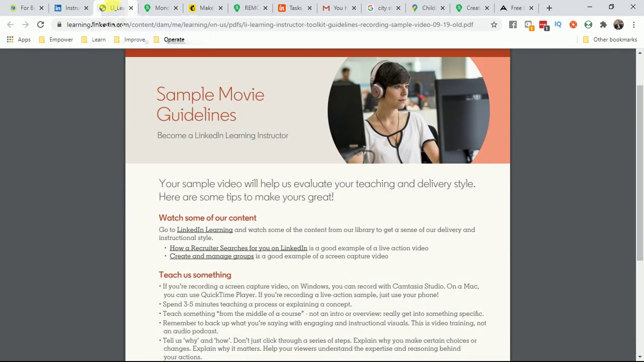
Task: Open the orange circle extension icon
Action: click(x=573, y=24)
